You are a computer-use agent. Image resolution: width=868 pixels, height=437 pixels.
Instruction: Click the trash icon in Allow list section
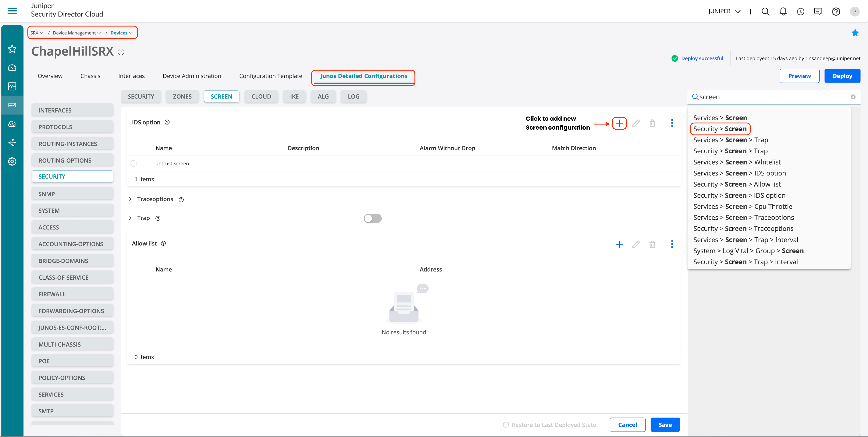click(652, 244)
